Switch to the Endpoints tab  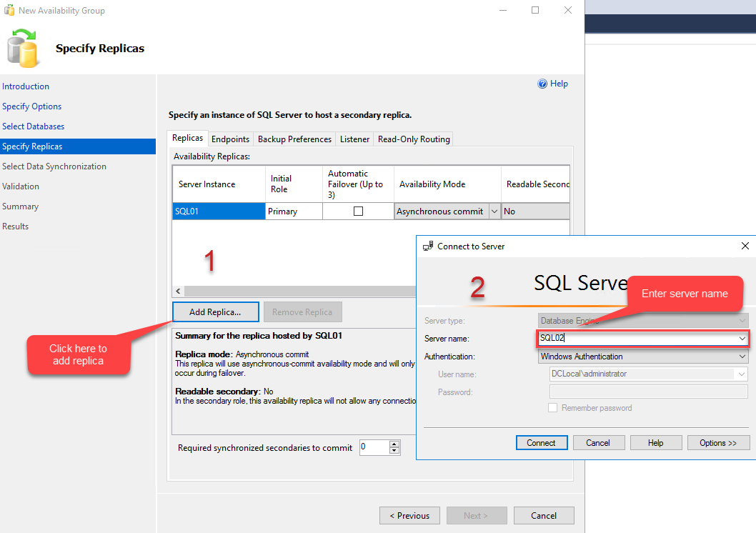point(231,139)
